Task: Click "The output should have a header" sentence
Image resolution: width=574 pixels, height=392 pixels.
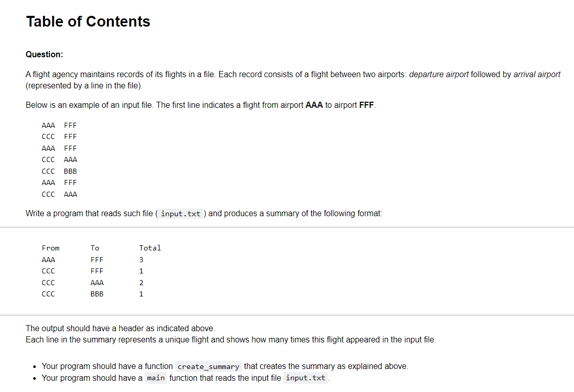Action: tap(121, 328)
